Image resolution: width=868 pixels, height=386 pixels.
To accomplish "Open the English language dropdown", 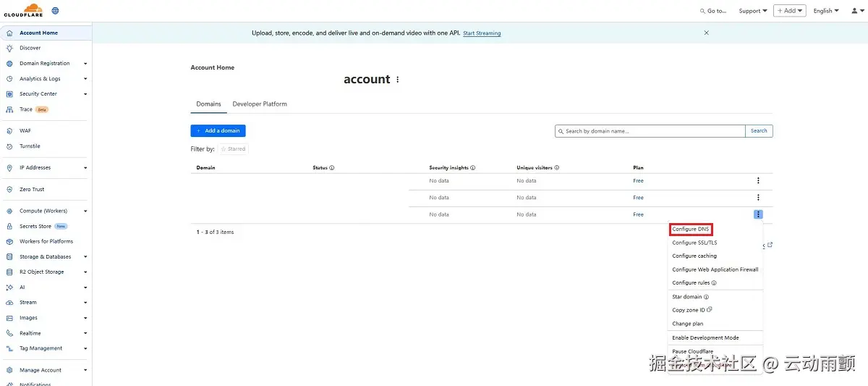I will 826,11.
